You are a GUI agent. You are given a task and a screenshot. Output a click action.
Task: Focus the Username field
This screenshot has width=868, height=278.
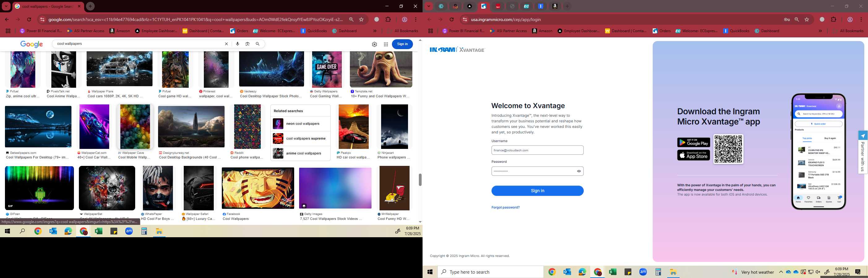537,150
